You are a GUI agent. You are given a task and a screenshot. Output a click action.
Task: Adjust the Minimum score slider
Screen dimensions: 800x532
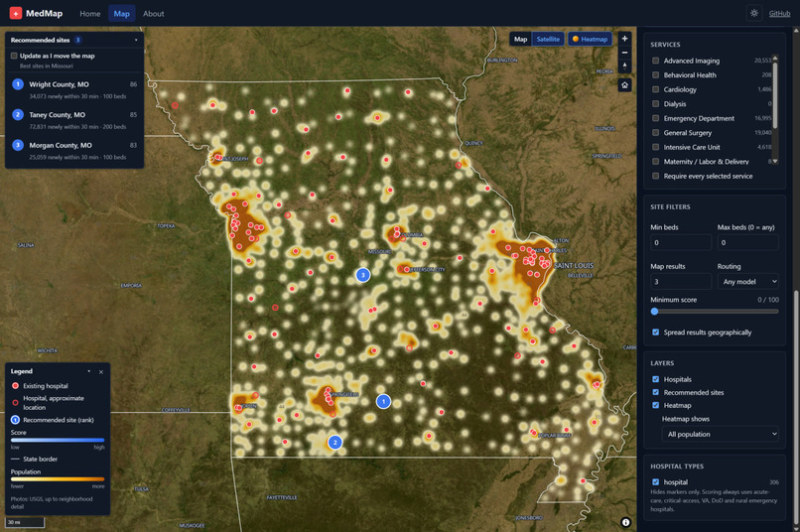(715, 311)
